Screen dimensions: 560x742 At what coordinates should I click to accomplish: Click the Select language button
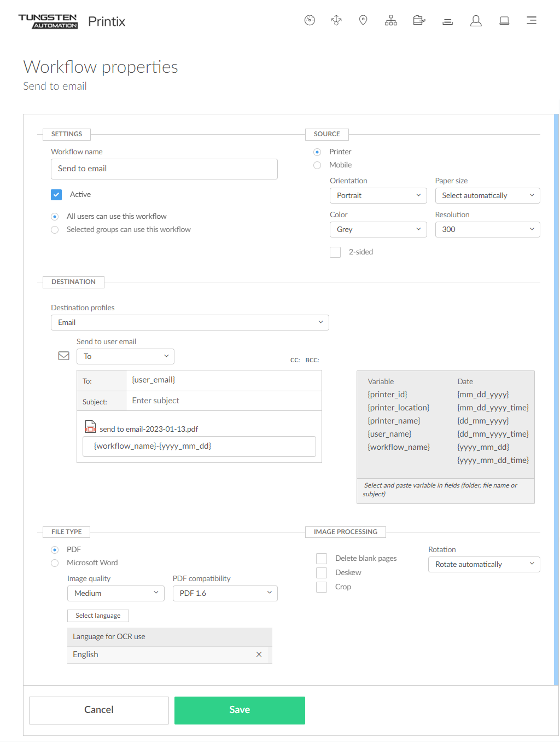(98, 616)
